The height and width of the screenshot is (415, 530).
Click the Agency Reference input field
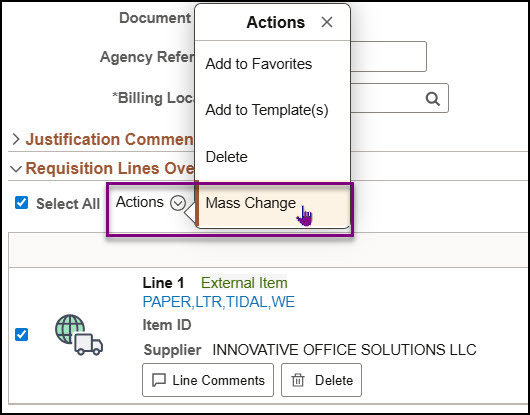click(x=388, y=57)
